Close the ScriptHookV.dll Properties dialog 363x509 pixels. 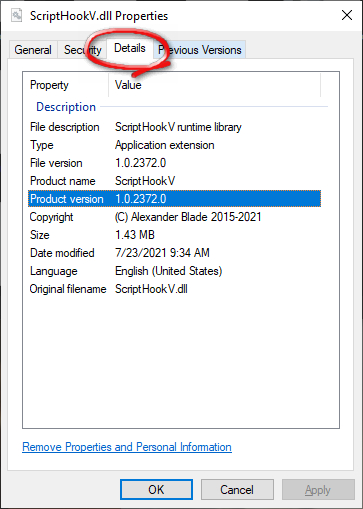click(x=347, y=15)
